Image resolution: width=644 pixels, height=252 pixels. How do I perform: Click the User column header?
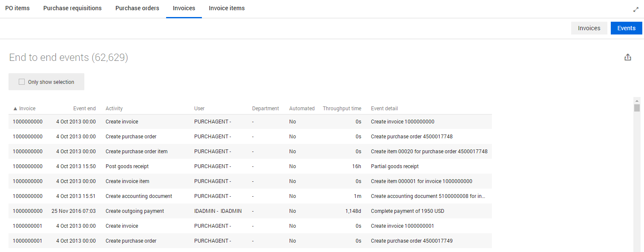199,109
